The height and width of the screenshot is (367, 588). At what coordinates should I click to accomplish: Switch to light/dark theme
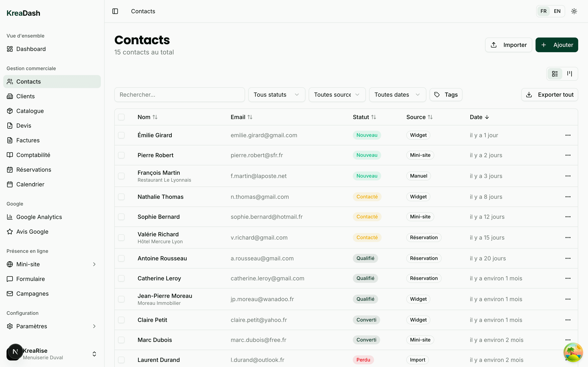pos(574,11)
